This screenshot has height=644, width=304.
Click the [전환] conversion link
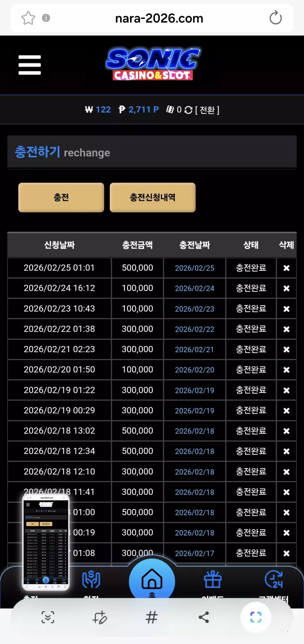click(207, 110)
